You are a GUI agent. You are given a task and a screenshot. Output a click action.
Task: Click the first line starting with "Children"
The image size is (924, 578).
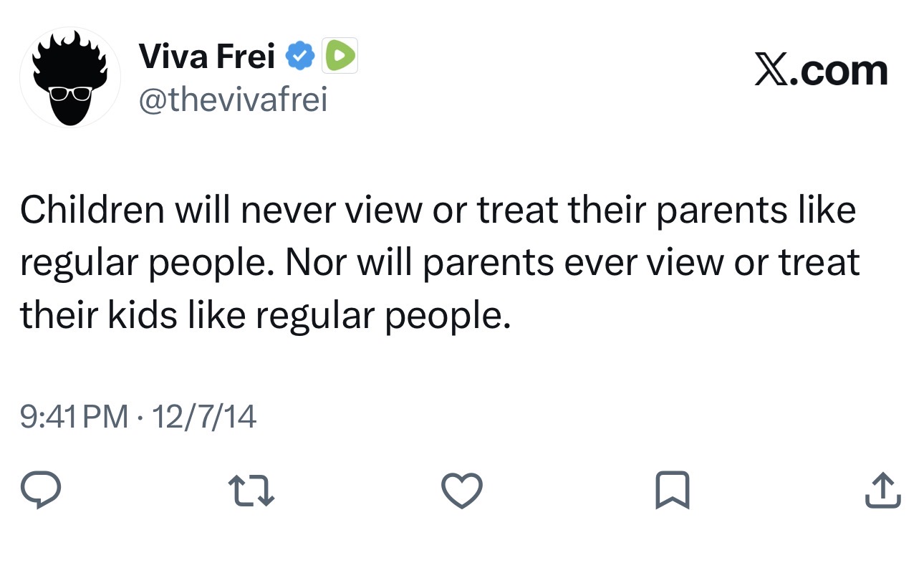[437, 211]
